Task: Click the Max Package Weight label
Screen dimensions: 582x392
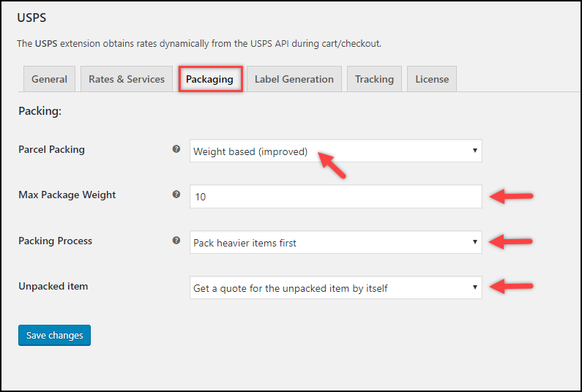Action: tap(67, 195)
